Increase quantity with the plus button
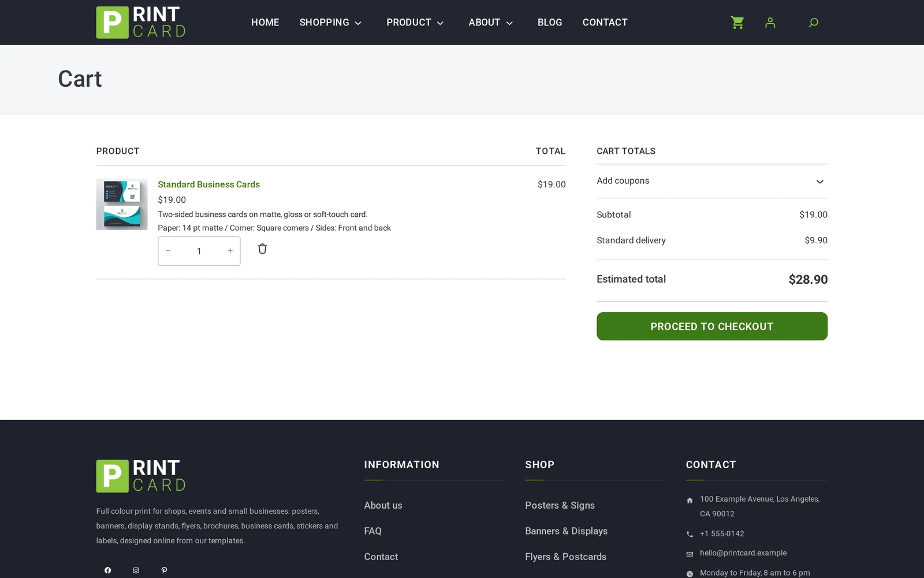 click(230, 251)
